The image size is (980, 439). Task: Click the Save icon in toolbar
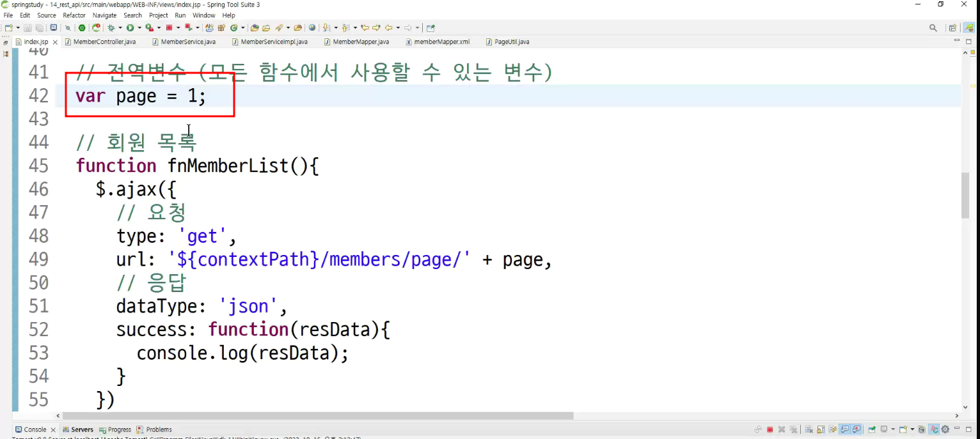click(x=28, y=28)
